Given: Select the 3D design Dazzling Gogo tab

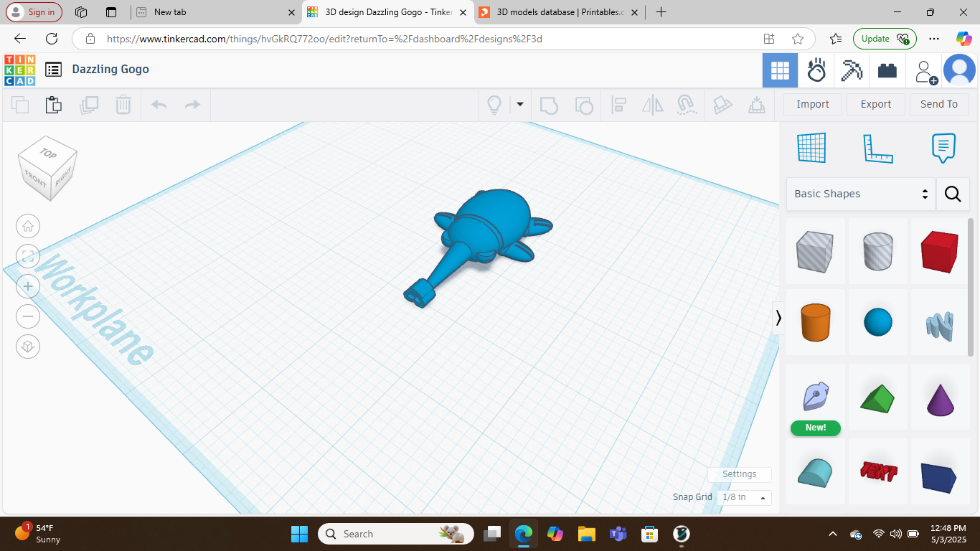Looking at the screenshot, I should (x=387, y=12).
